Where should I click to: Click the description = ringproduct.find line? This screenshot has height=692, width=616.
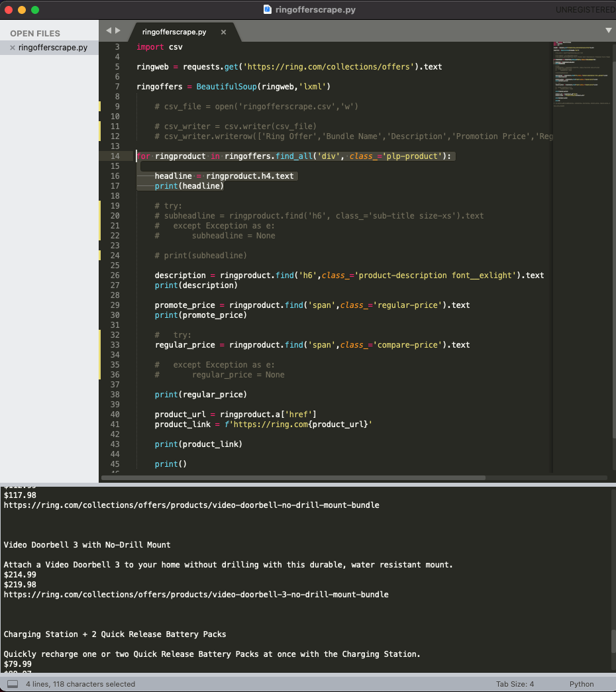pyautogui.click(x=349, y=275)
